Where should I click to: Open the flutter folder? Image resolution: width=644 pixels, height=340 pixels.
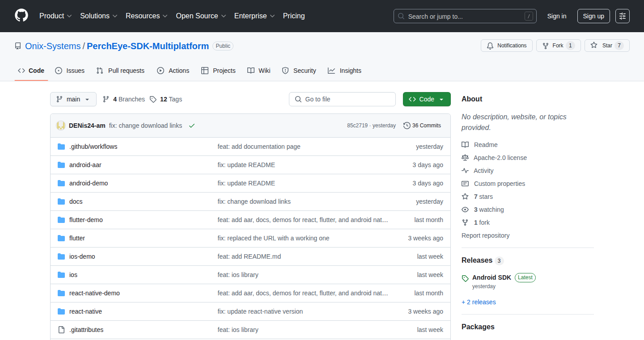click(77, 238)
